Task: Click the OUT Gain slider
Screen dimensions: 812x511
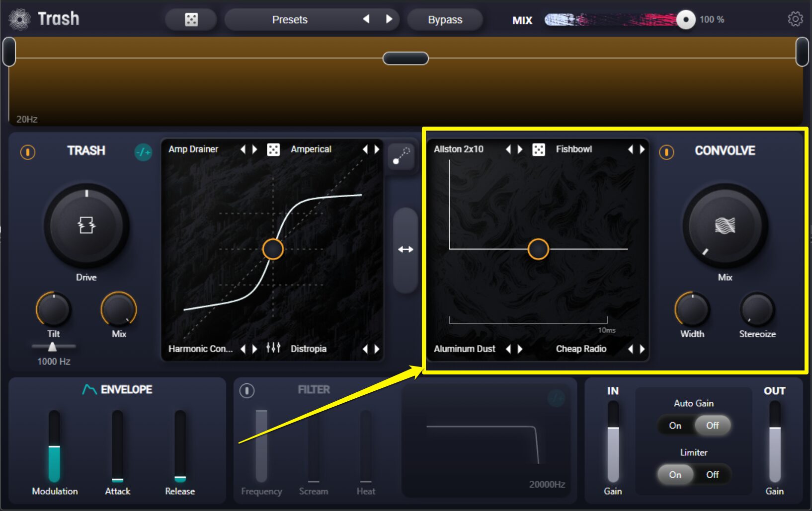Action: (775, 441)
